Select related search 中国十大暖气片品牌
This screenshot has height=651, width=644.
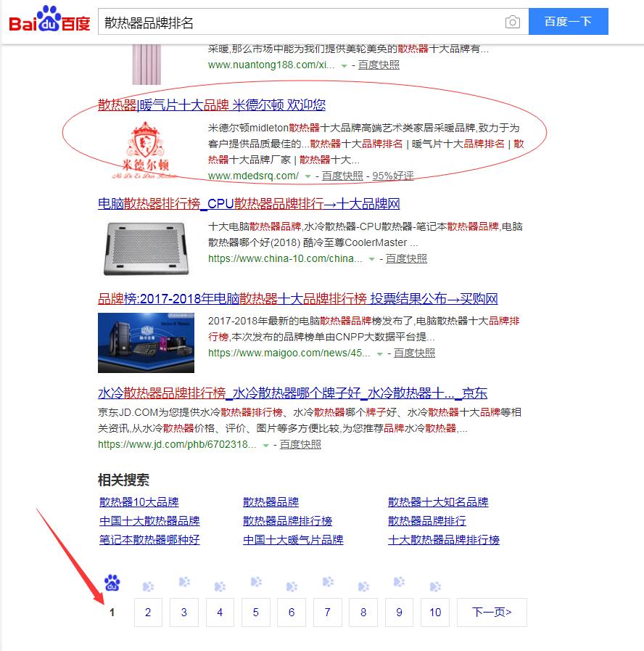(293, 540)
